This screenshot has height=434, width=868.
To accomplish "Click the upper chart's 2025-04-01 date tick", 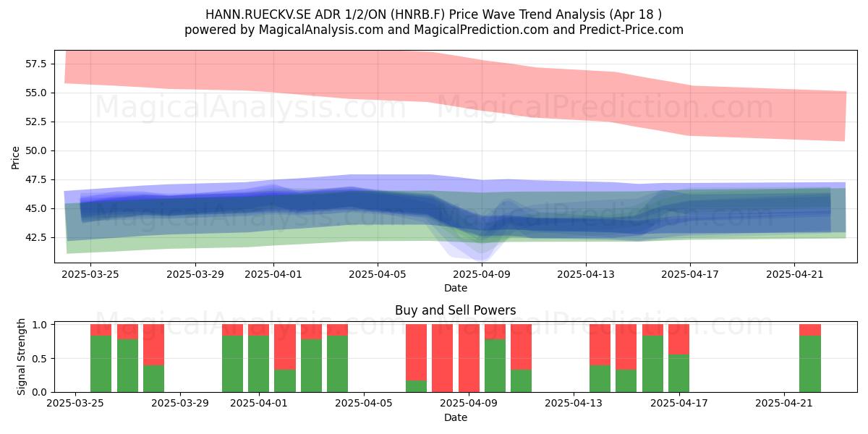I will [x=273, y=274].
